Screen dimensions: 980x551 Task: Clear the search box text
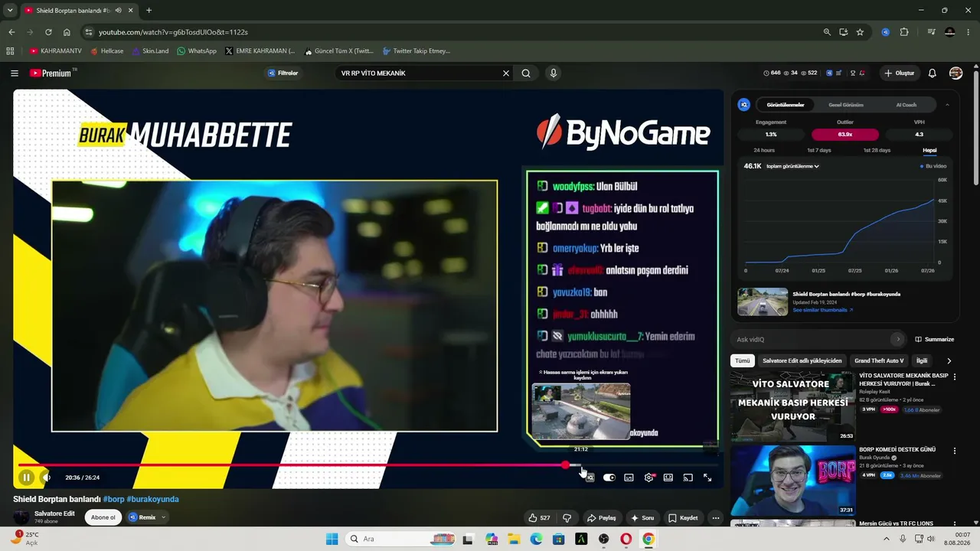click(x=505, y=73)
